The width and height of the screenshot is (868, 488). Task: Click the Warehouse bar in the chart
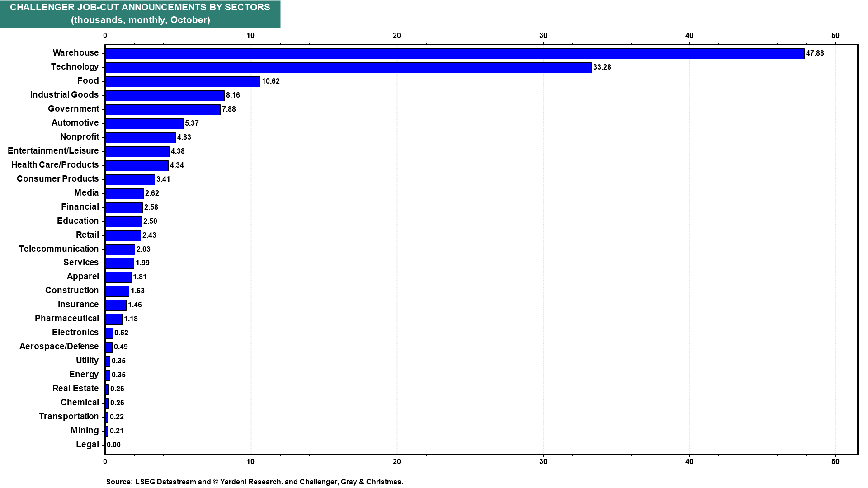point(454,54)
